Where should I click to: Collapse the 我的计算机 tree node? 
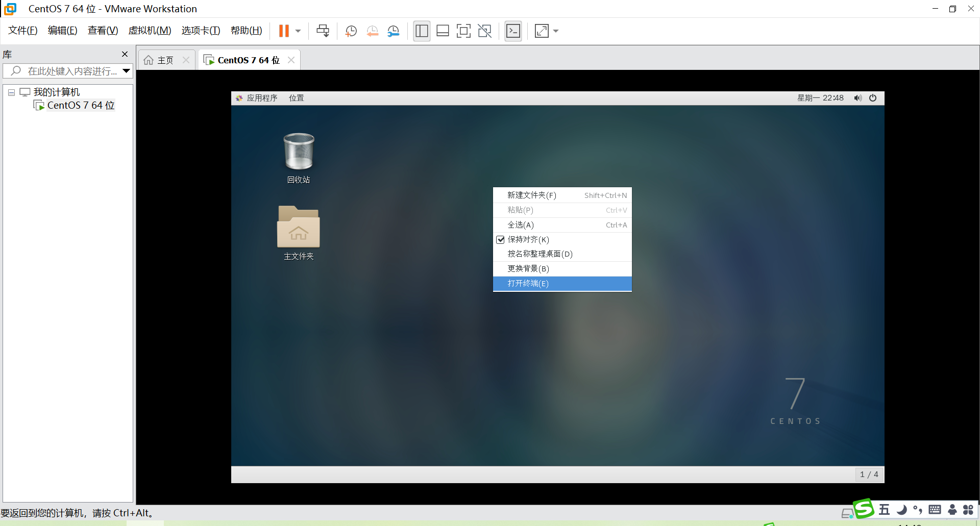11,92
